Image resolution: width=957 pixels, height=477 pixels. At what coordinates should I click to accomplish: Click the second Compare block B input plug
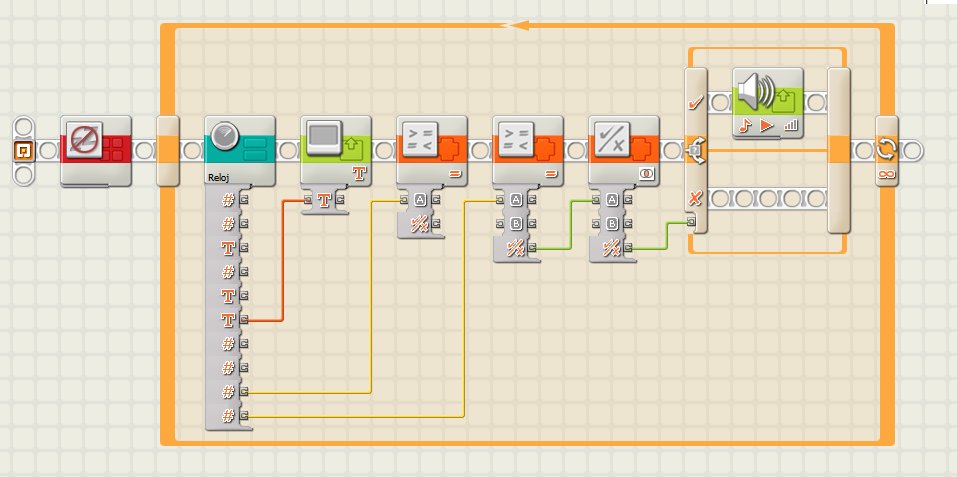499,224
